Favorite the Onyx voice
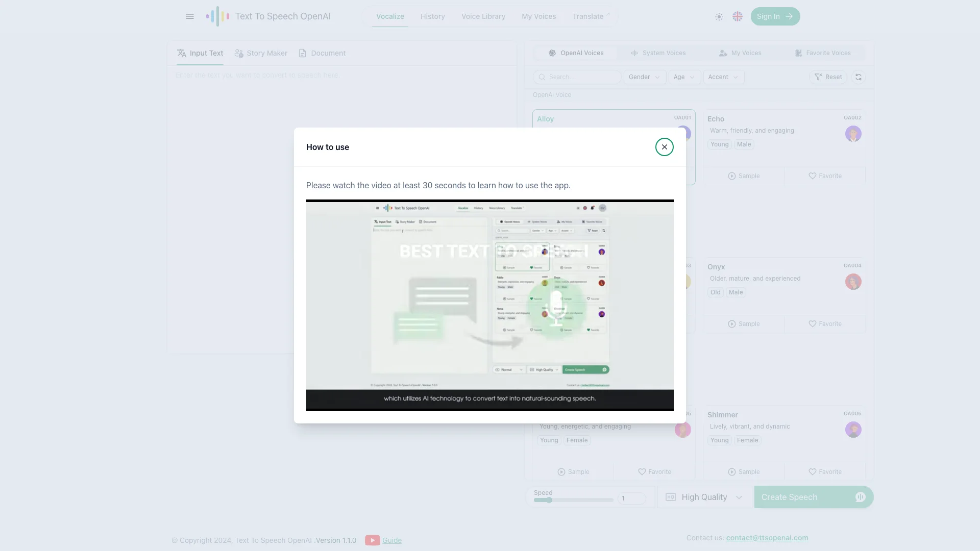 (825, 324)
